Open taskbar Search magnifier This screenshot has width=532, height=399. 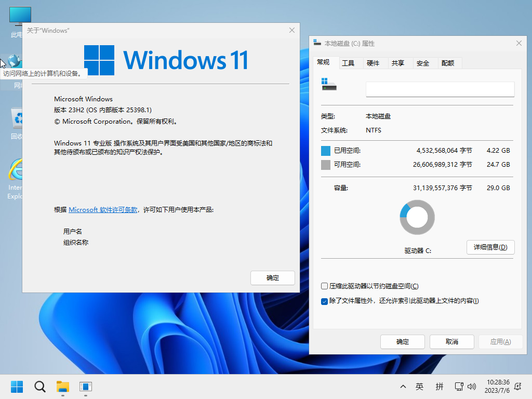39,387
